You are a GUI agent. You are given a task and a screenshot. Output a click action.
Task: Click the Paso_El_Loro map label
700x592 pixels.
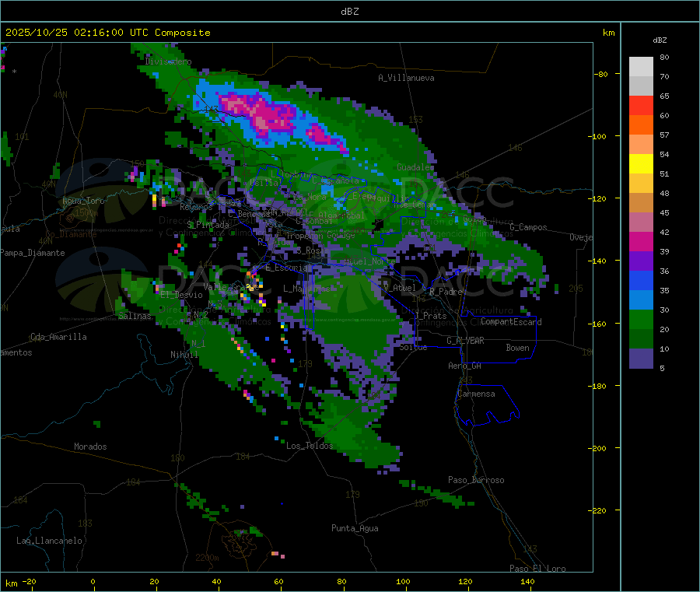[x=537, y=569]
